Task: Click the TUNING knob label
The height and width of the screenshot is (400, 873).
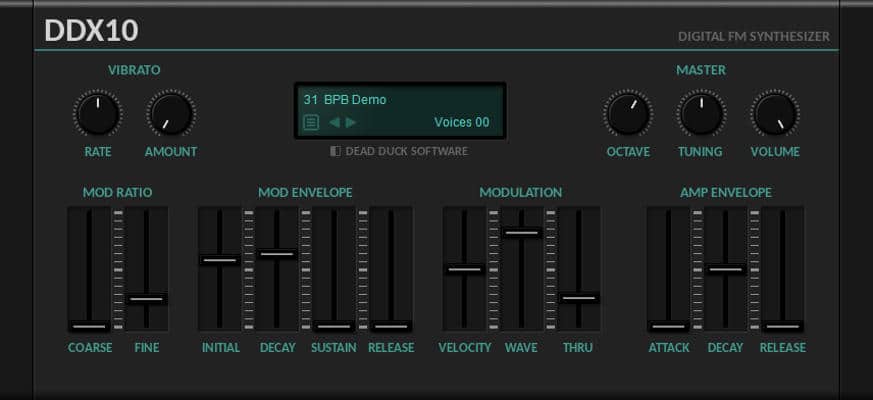Action: pyautogui.click(x=700, y=152)
